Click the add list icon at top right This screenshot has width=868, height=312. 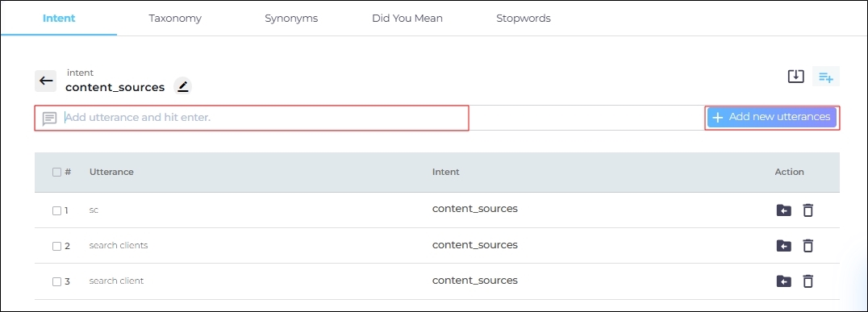click(x=826, y=77)
